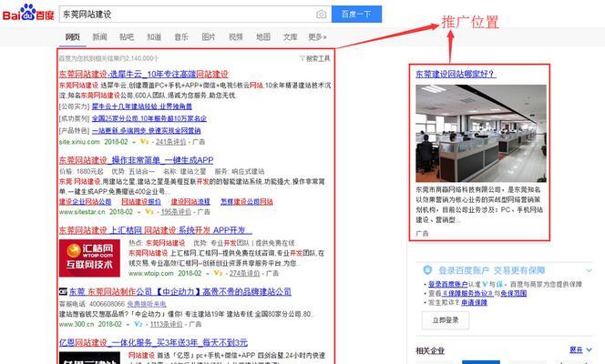Open result 东莞网站建设-选犀牛云 10年专注高端网站建设
This screenshot has width=605, height=364.
(144, 74)
